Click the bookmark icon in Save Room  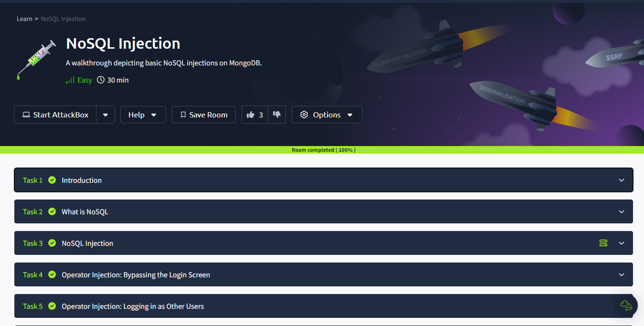coord(183,115)
